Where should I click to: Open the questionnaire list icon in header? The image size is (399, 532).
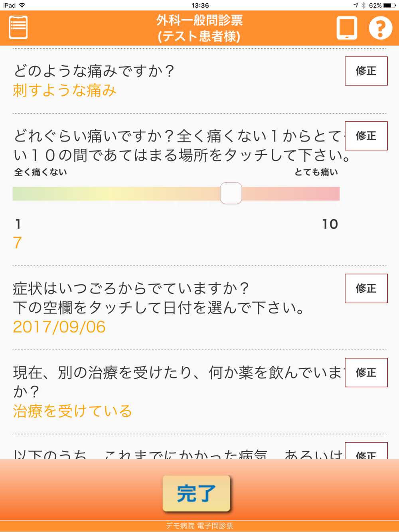18,28
